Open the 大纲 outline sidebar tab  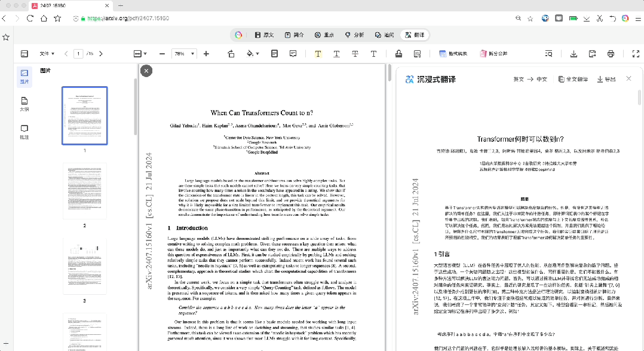(x=24, y=105)
